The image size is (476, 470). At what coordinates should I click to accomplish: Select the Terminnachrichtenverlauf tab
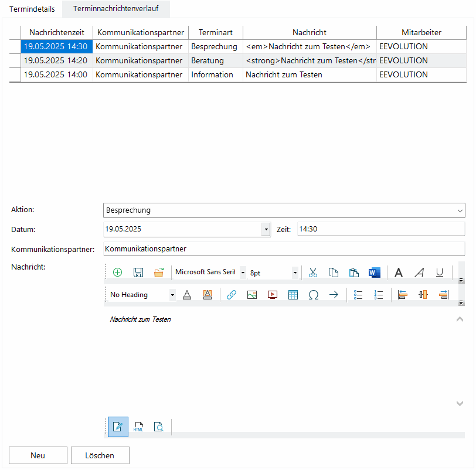pos(115,8)
